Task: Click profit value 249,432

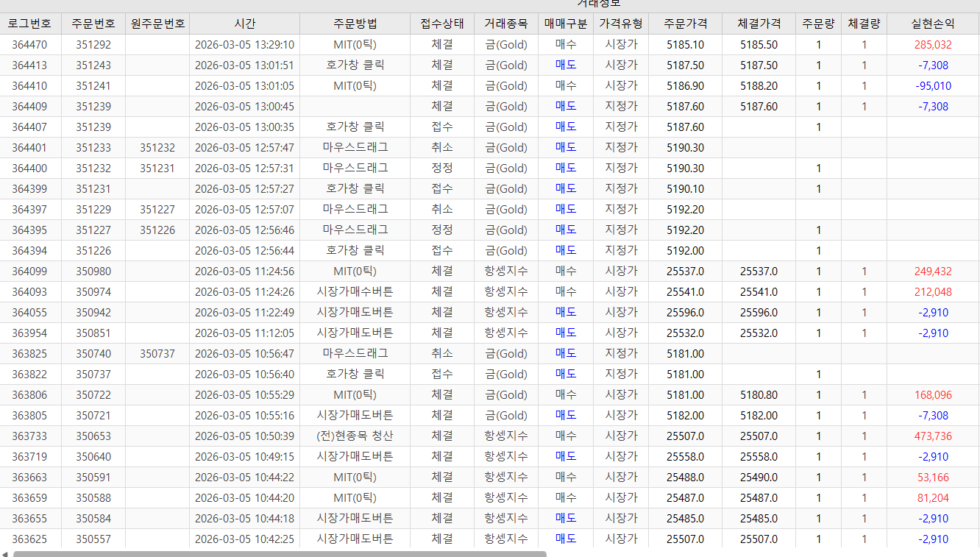Action: point(933,271)
